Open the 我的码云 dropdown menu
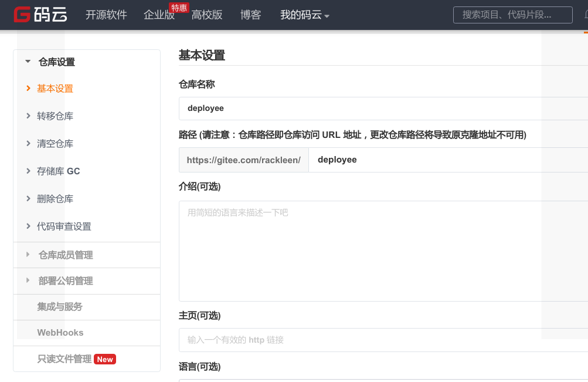This screenshot has height=382, width=588. coord(304,15)
